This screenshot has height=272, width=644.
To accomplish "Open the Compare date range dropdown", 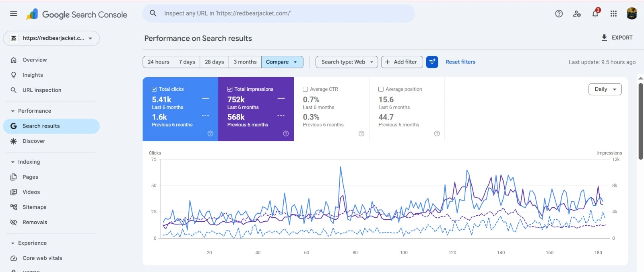I will [282, 62].
